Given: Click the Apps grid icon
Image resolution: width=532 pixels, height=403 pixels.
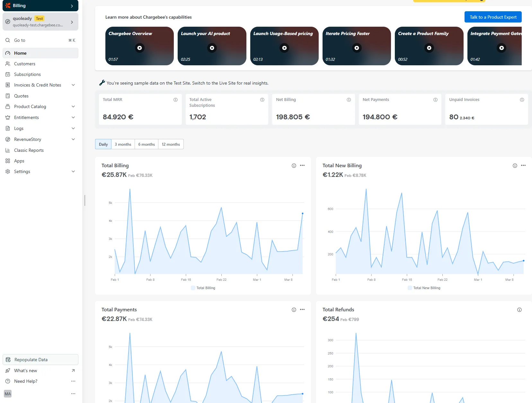Looking at the screenshot, I should pos(8,161).
